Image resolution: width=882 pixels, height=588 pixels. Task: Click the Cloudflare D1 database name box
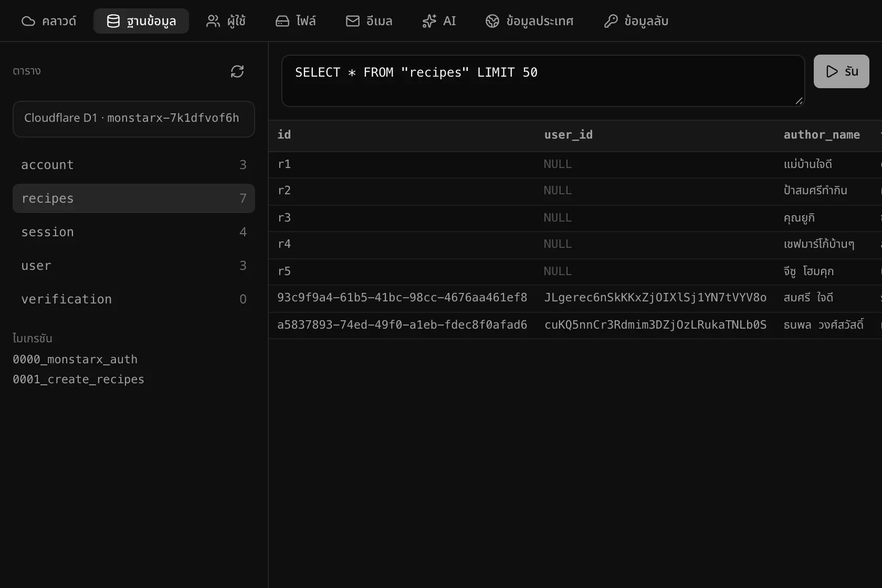(134, 119)
